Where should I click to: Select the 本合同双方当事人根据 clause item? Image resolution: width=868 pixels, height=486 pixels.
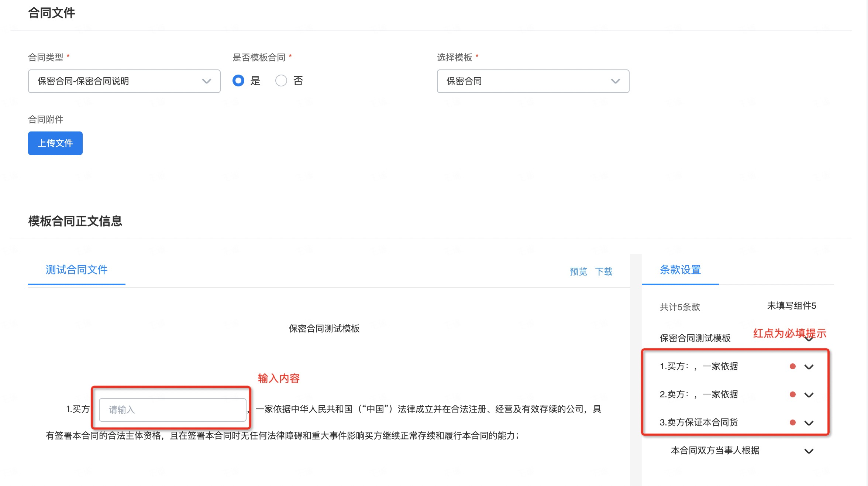715,451
